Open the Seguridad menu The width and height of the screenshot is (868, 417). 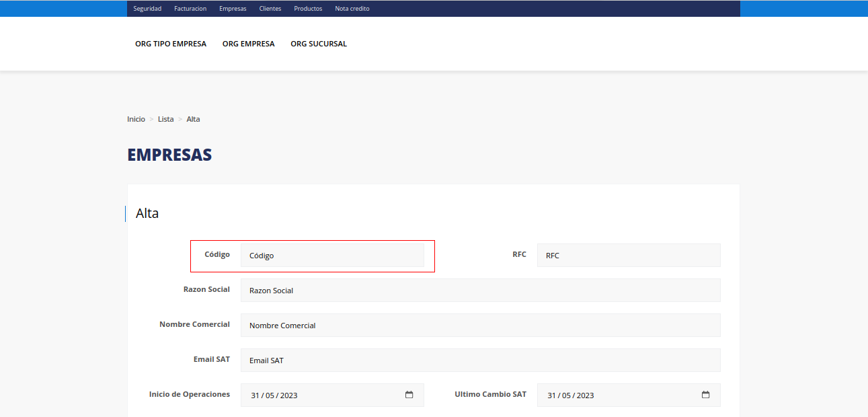point(147,9)
